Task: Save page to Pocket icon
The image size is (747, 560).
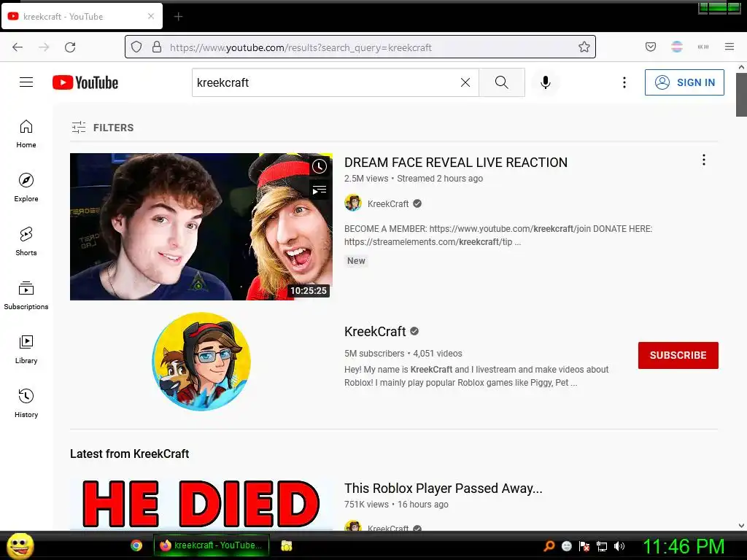Action: (x=651, y=47)
